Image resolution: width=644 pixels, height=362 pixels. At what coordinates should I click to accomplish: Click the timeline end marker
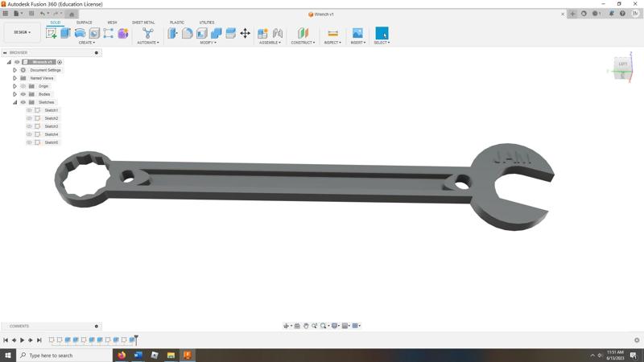(x=136, y=339)
